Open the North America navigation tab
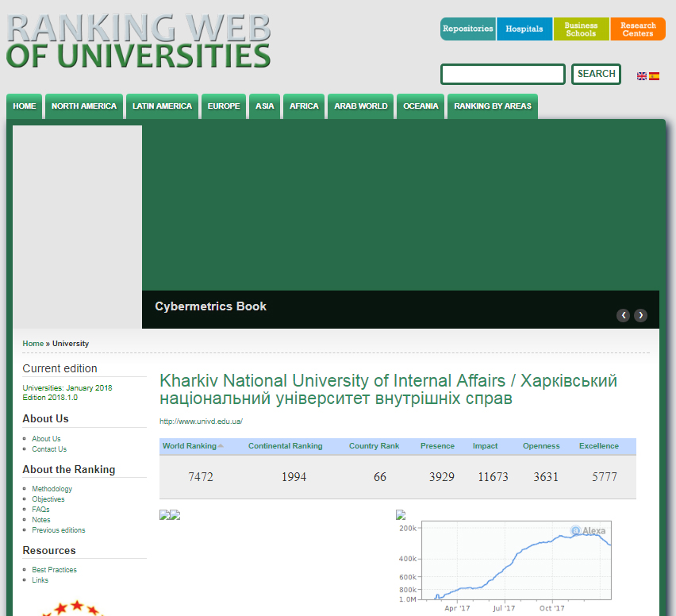The width and height of the screenshot is (676, 616). click(x=84, y=106)
